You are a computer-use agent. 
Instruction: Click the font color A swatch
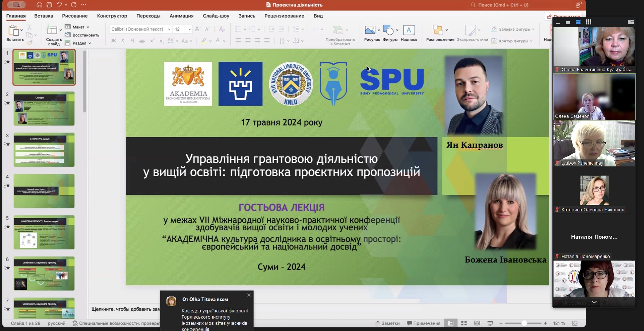(218, 41)
